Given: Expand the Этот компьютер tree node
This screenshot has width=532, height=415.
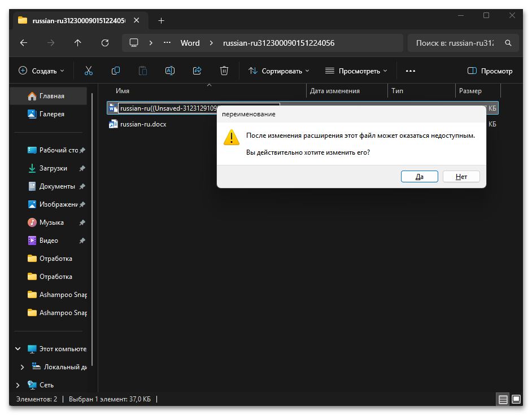Looking at the screenshot, I should point(18,349).
